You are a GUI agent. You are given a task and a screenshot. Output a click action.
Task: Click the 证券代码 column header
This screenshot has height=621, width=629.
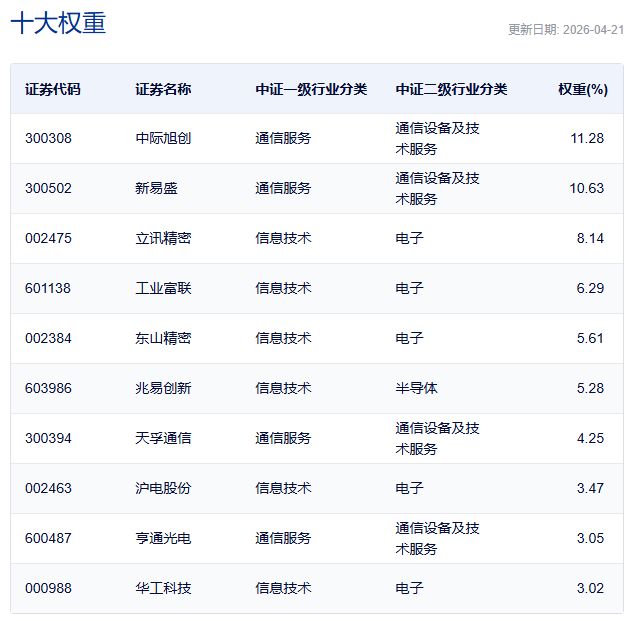(53, 89)
